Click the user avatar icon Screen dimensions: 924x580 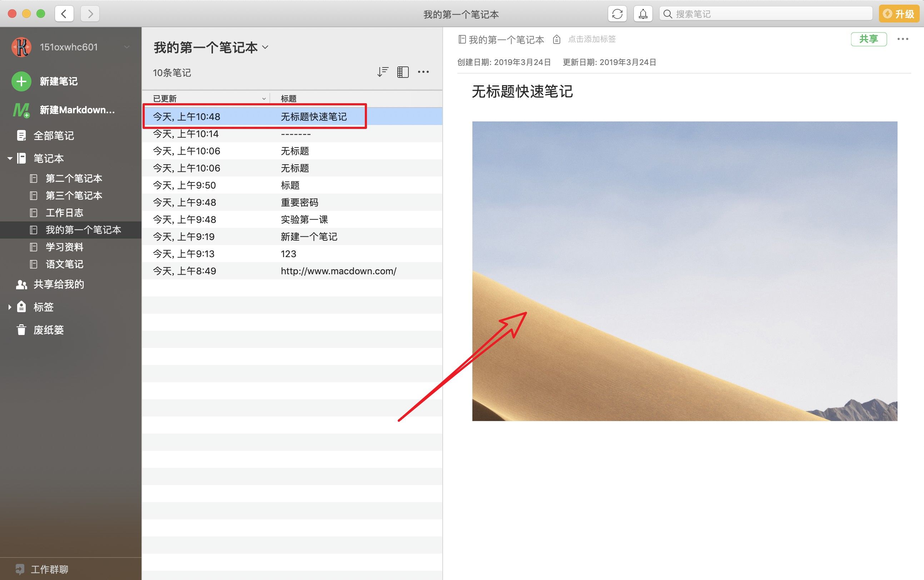[x=21, y=47]
